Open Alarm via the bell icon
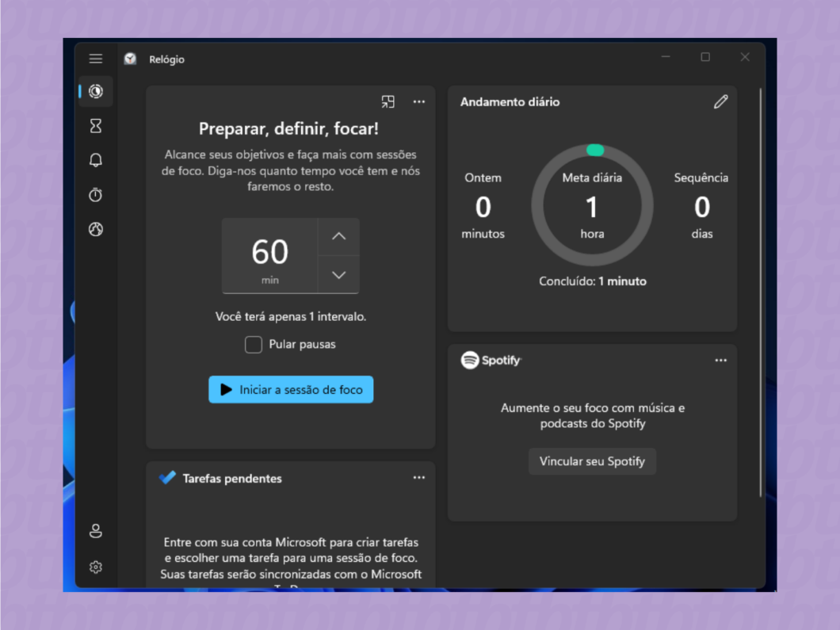The height and width of the screenshot is (630, 840). point(95,160)
